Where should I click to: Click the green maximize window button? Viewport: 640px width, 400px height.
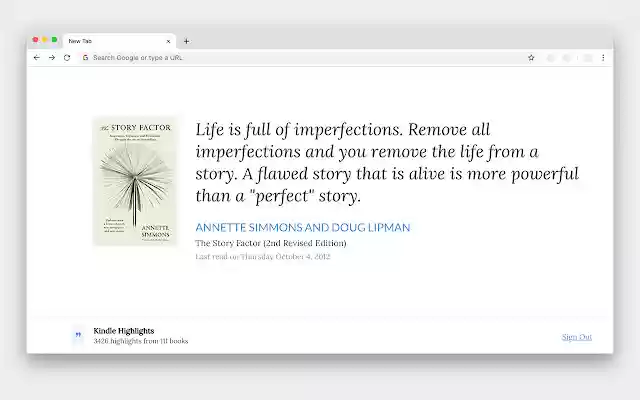click(54, 40)
